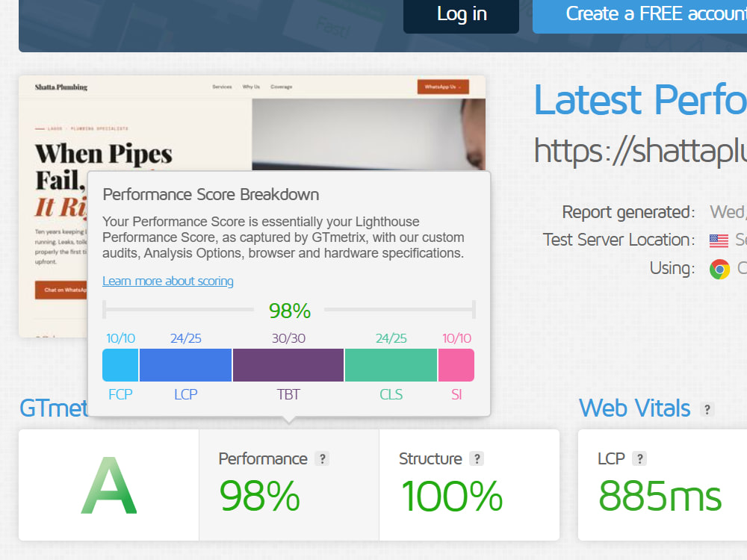Click the Test Server Location label

619,240
